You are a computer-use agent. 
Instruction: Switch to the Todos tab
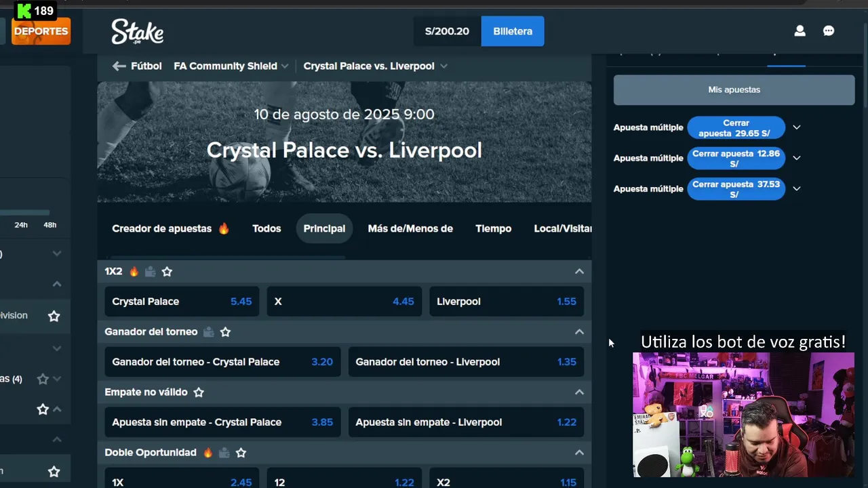coord(267,228)
